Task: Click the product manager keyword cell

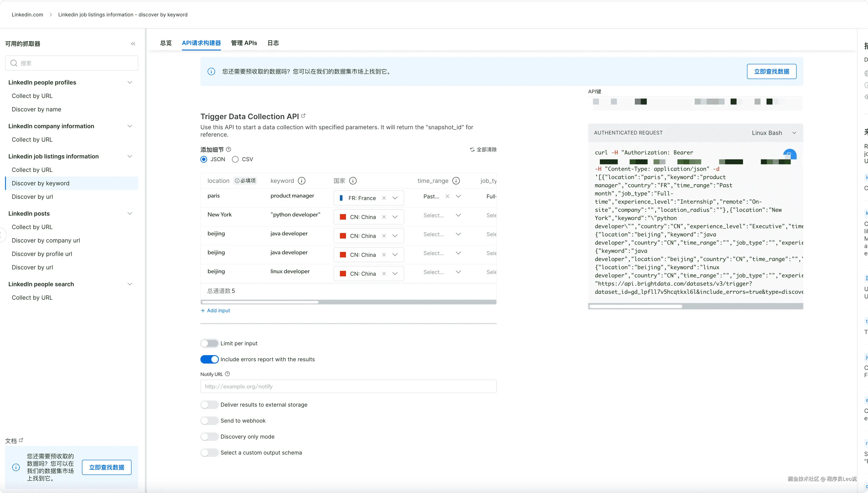Action: 292,196
